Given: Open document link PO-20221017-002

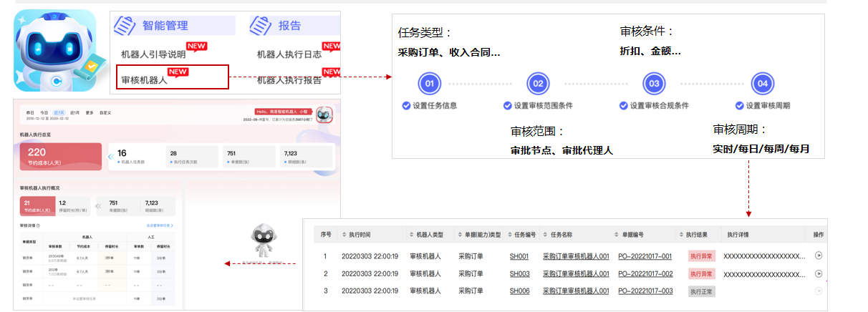Looking at the screenshot, I should click(x=645, y=273).
